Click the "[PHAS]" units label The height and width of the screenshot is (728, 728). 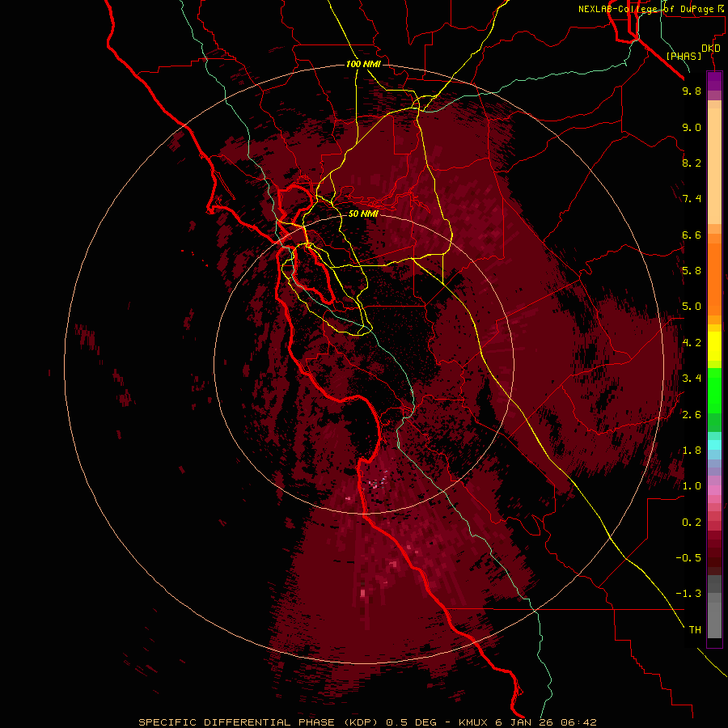684,56
